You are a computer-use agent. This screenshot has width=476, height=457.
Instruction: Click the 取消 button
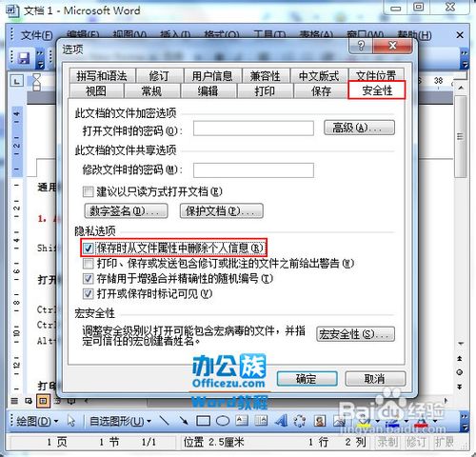pos(375,379)
